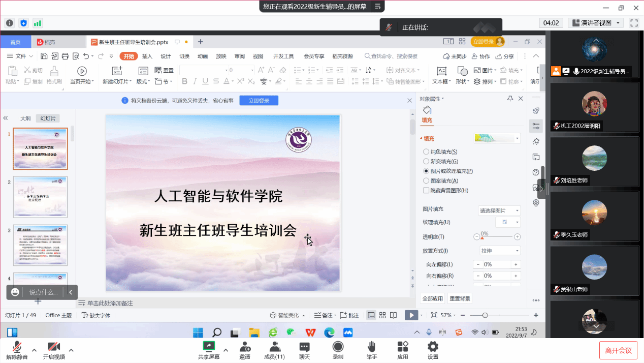Image resolution: width=644 pixels, height=363 pixels.
Task: Expand audio options arrow beside 解除静音
Action: (34, 350)
